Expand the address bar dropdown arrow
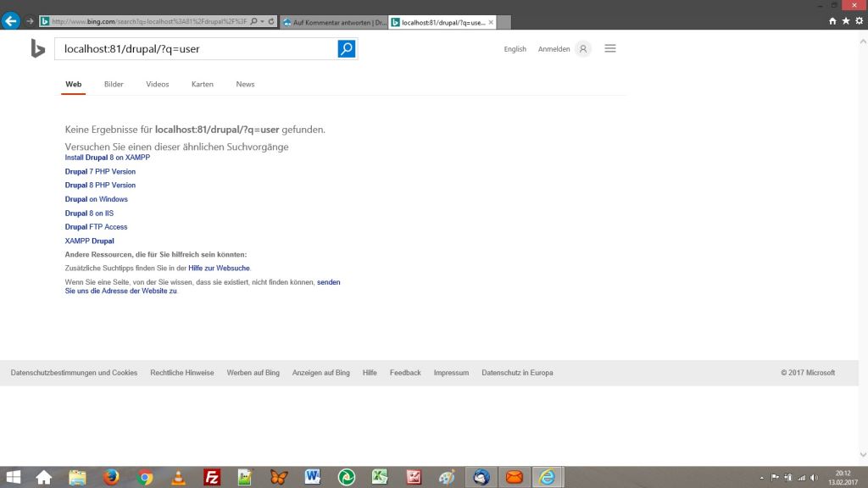This screenshot has width=868, height=488. (x=262, y=21)
